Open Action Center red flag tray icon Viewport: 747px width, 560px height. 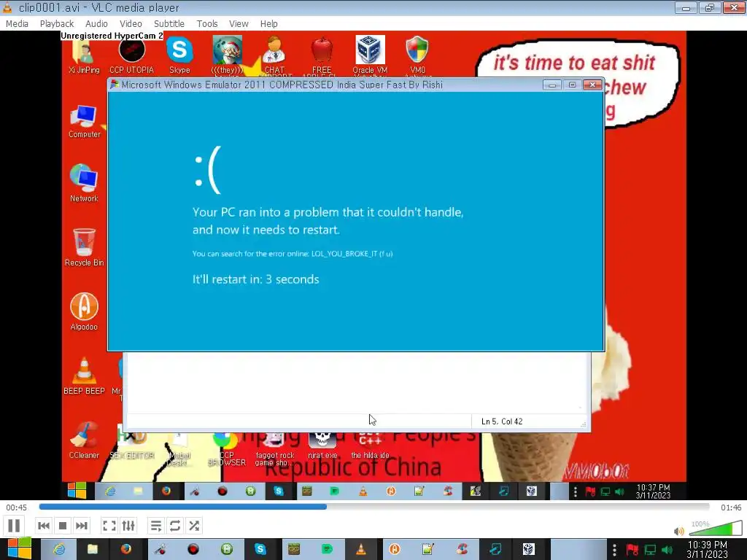[x=632, y=550]
